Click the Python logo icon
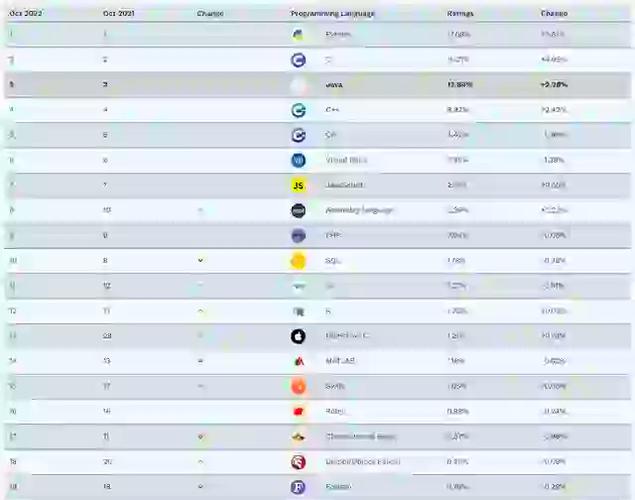This screenshot has width=635, height=500. click(298, 35)
